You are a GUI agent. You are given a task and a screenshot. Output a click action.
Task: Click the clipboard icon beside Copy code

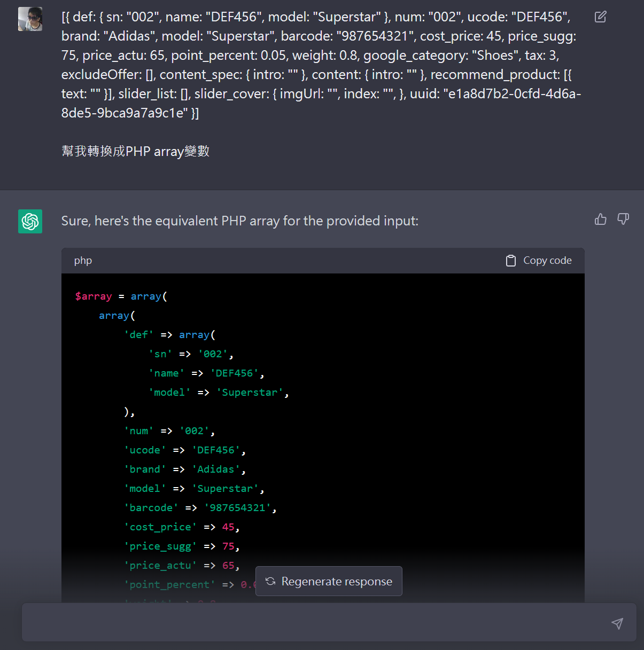pyautogui.click(x=511, y=261)
